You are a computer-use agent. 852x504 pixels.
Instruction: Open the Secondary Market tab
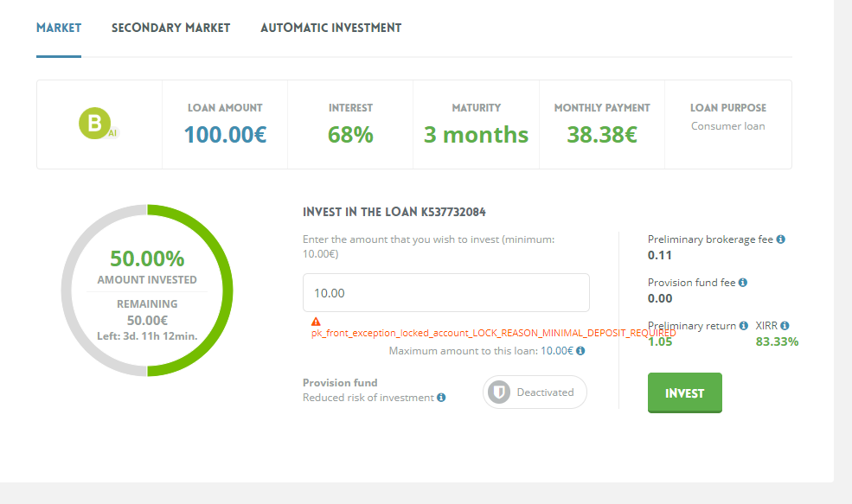pos(170,28)
